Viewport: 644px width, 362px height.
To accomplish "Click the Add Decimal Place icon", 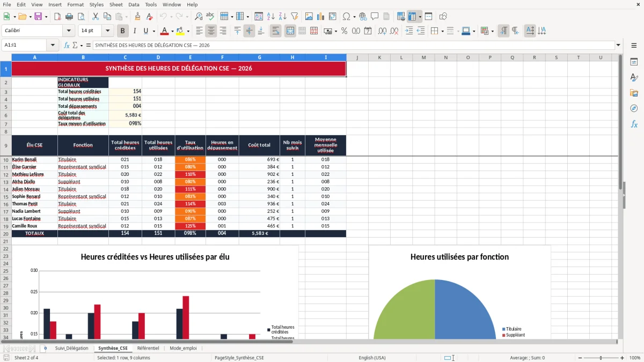I will click(x=383, y=31).
